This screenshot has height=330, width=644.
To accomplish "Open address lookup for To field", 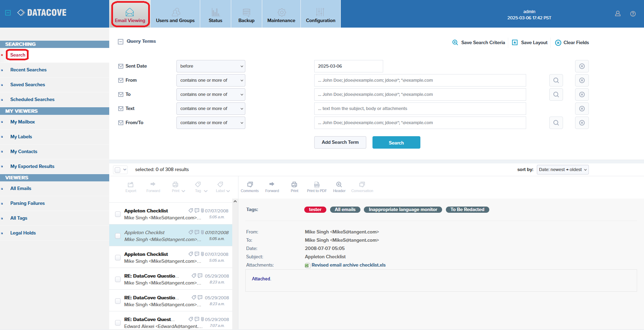I will point(556,94).
